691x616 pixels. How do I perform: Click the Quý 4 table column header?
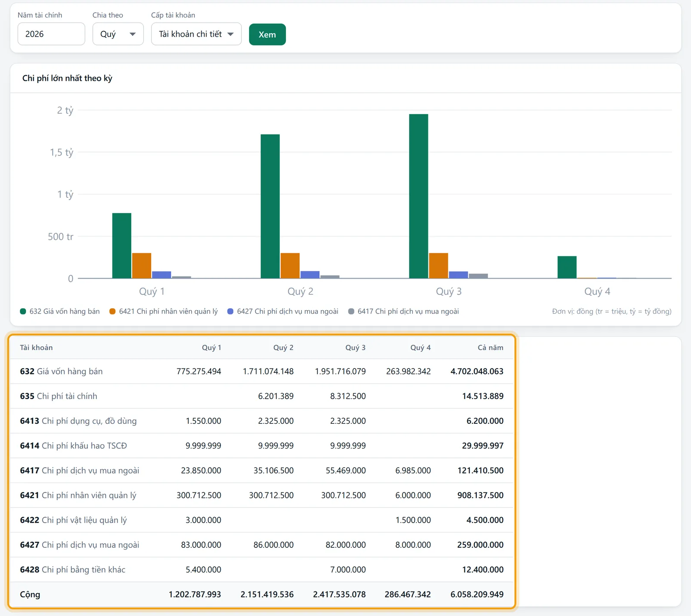click(x=421, y=348)
